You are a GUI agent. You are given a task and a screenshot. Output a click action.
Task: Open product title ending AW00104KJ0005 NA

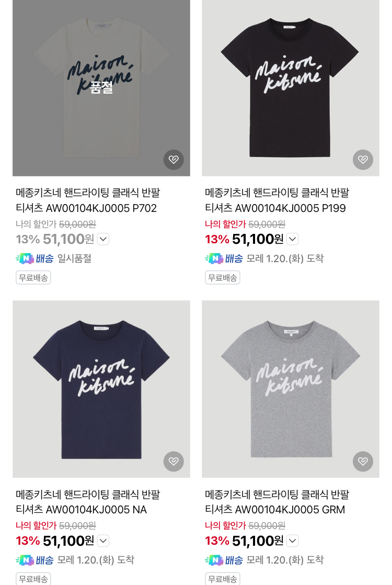pyautogui.click(x=87, y=502)
